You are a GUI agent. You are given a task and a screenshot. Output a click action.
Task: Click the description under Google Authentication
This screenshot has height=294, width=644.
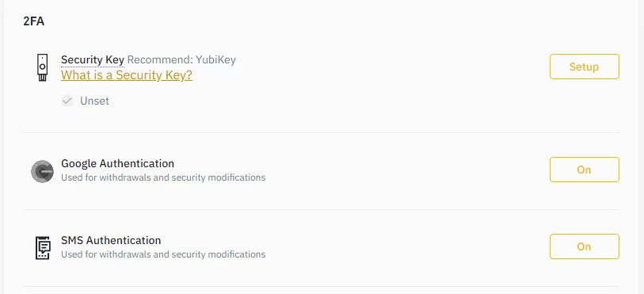163,178
